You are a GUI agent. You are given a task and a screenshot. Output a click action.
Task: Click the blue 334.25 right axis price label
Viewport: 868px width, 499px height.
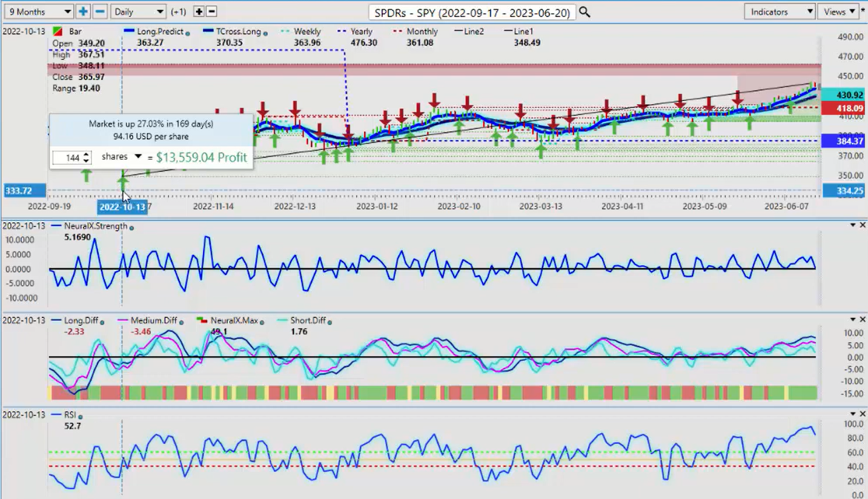pyautogui.click(x=844, y=191)
